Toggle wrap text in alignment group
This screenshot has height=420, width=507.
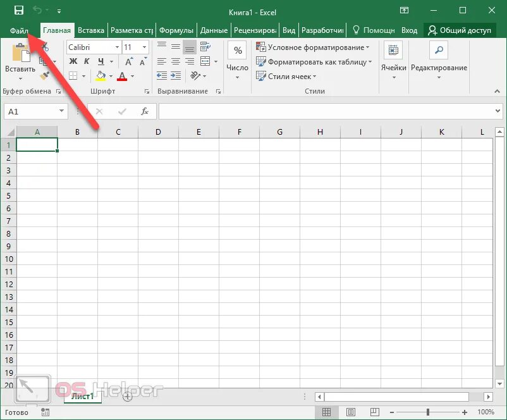click(205, 47)
